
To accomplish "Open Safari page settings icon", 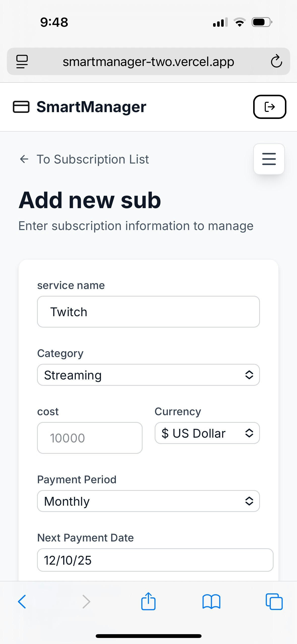I will (x=22, y=61).
